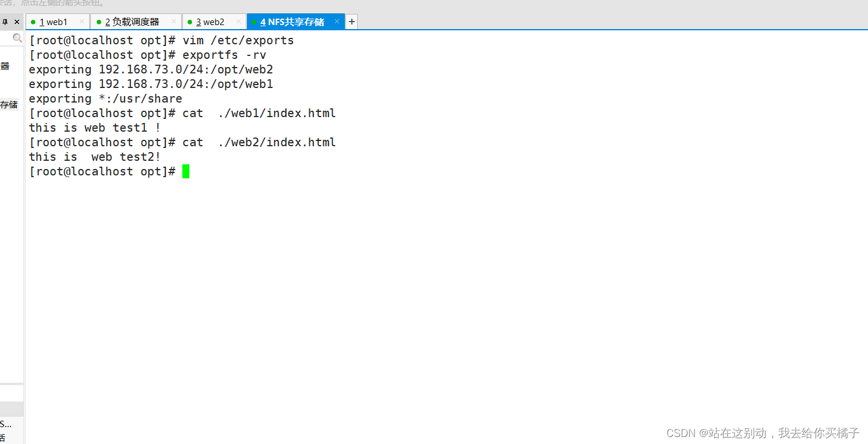Switch to the 2 负载调度器 session tab
Image resolution: width=868 pixels, height=444 pixels.
[x=136, y=22]
